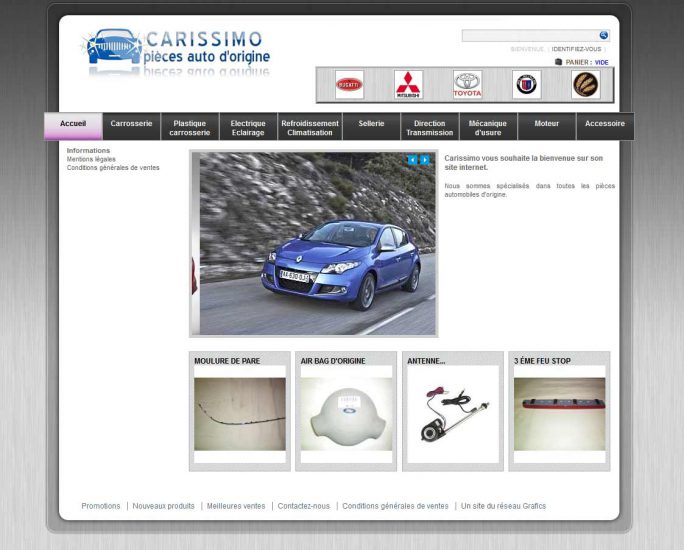The image size is (684, 550).
Task: Advance to the next slide arrow
Action: coord(425,160)
